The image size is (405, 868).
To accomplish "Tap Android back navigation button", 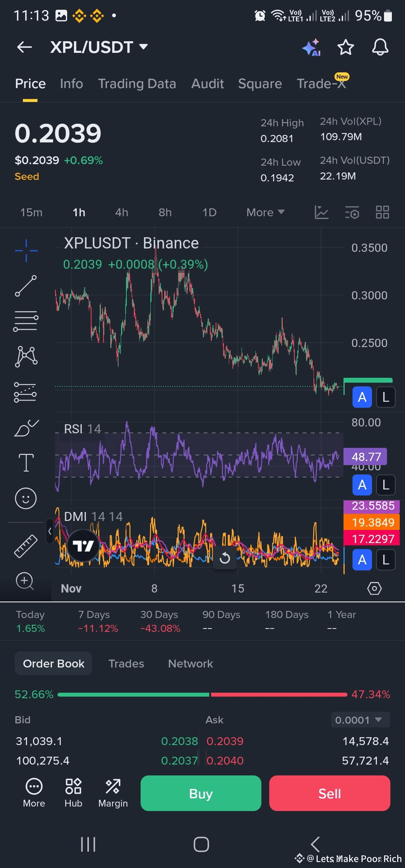I will (x=315, y=844).
